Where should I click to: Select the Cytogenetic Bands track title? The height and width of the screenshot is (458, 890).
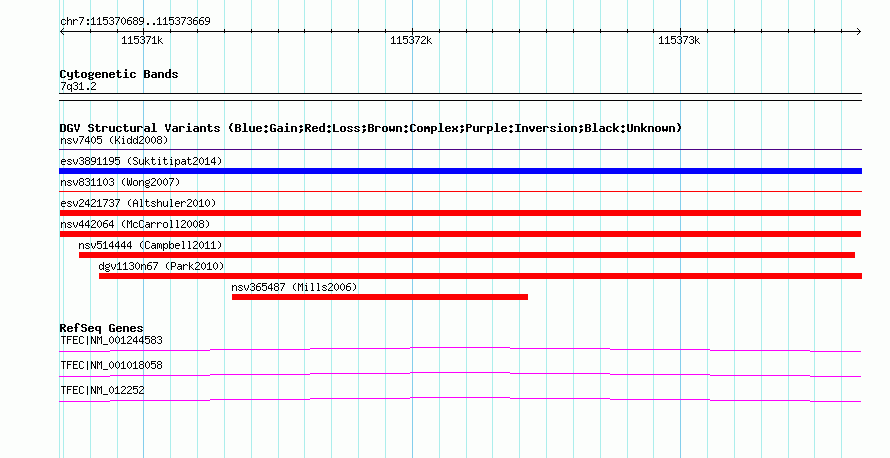click(x=119, y=74)
